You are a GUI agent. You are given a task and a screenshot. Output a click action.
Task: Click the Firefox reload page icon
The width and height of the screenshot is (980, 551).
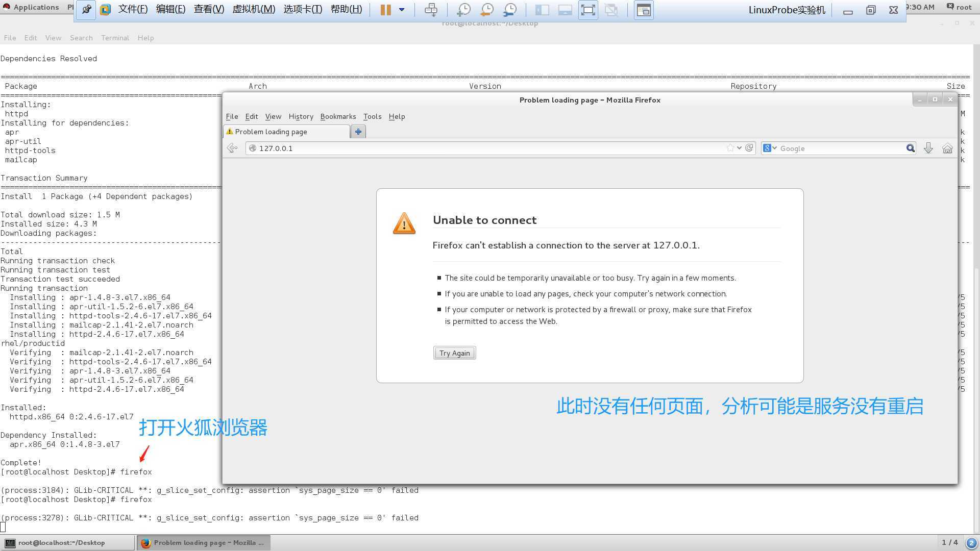coord(749,148)
